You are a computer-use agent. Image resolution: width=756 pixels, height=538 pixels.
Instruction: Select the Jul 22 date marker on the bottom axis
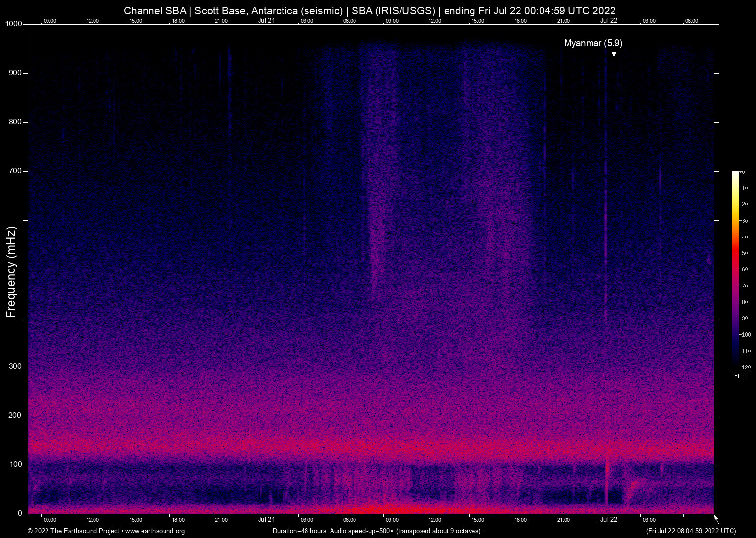point(609,520)
